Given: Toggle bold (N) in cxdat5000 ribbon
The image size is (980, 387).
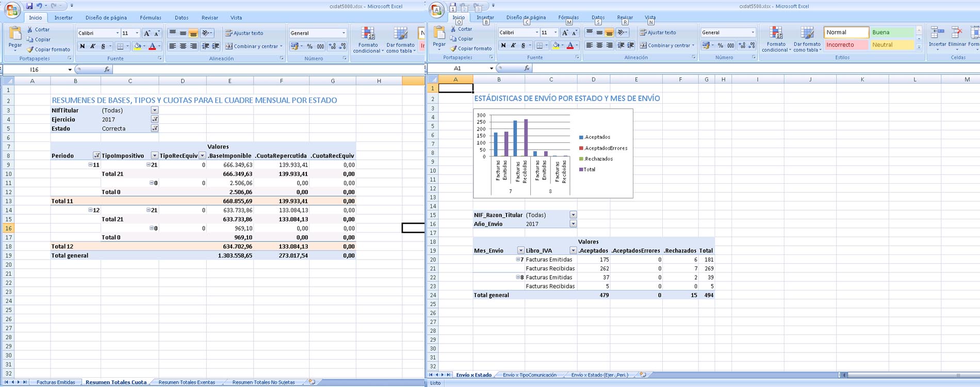Looking at the screenshot, I should pos(82,46).
